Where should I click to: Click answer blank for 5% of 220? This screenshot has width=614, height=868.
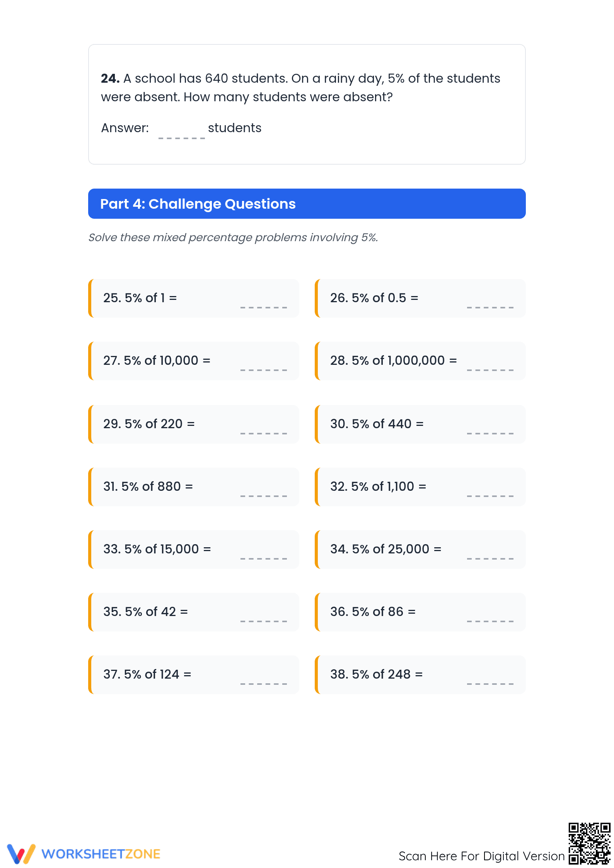coord(264,427)
